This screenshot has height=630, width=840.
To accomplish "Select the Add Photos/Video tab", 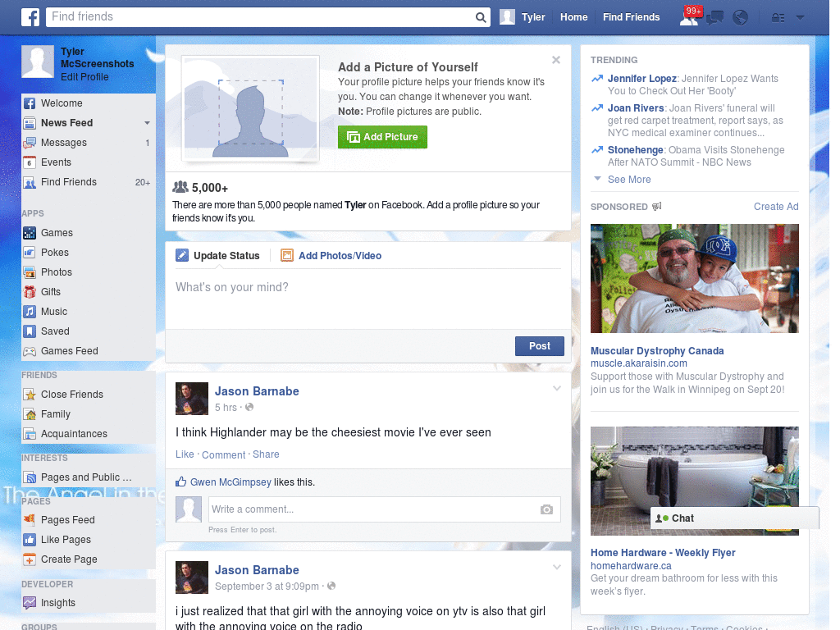I will point(331,256).
